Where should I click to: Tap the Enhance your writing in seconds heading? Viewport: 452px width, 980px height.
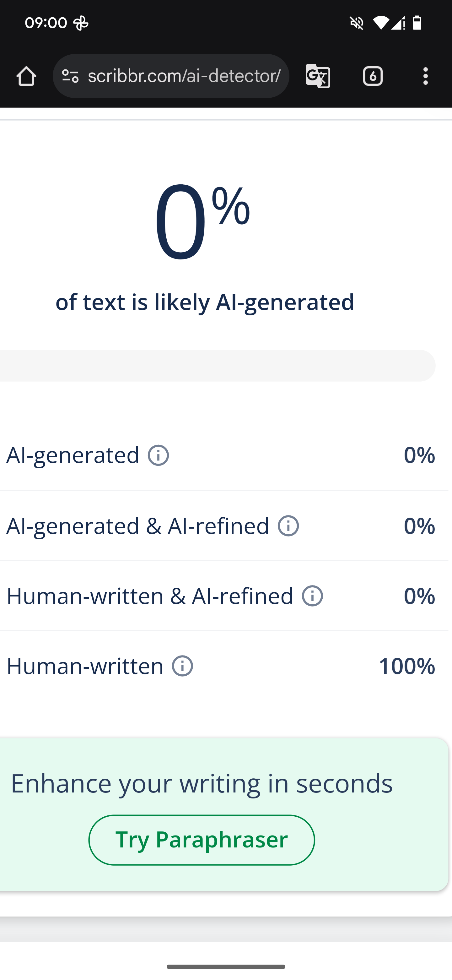202,783
